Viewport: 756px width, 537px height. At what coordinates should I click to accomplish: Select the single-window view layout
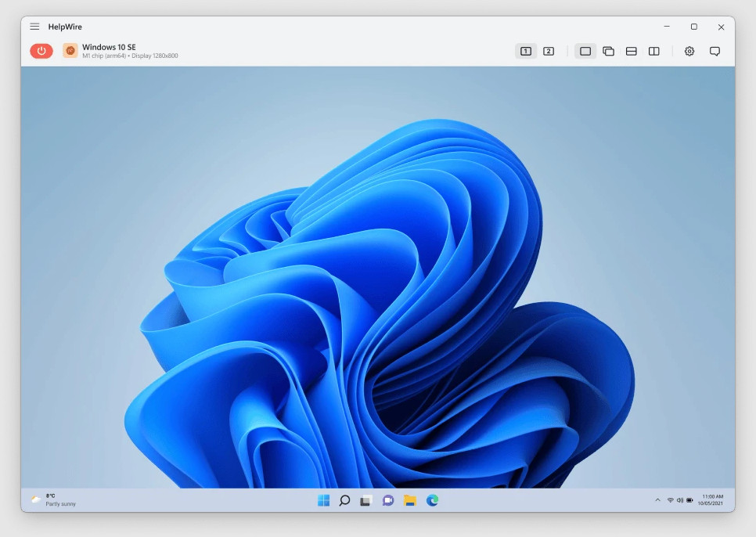585,51
